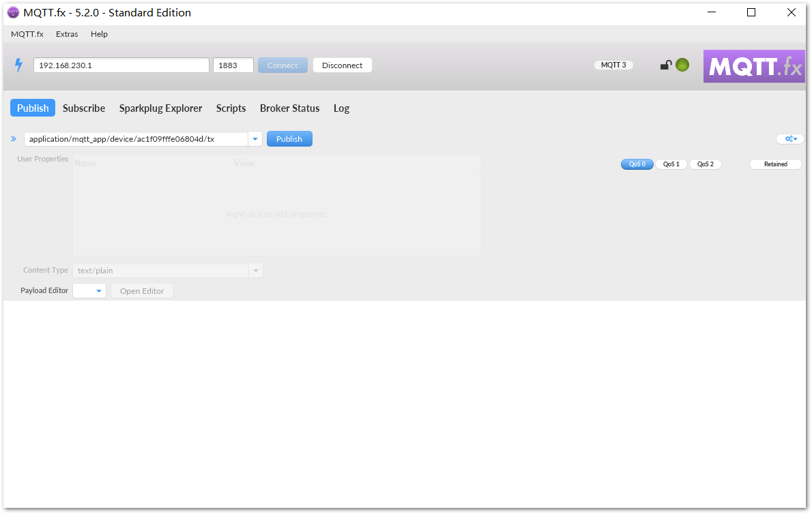Image resolution: width=812 pixels, height=514 pixels.
Task: Switch to the Subscribe tab
Action: (x=84, y=108)
